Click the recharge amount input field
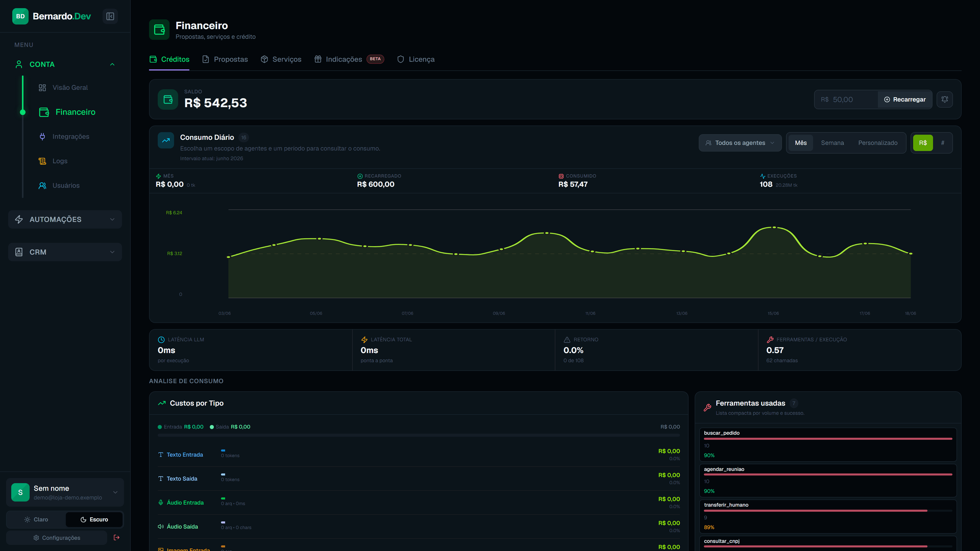This screenshot has height=551, width=980. pyautogui.click(x=847, y=99)
